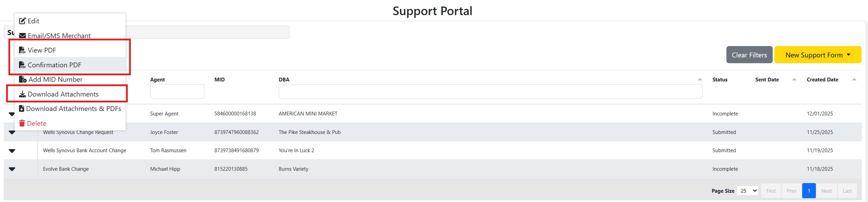Open the New Support Form dropdown button
This screenshot has width=868, height=202.
click(818, 55)
